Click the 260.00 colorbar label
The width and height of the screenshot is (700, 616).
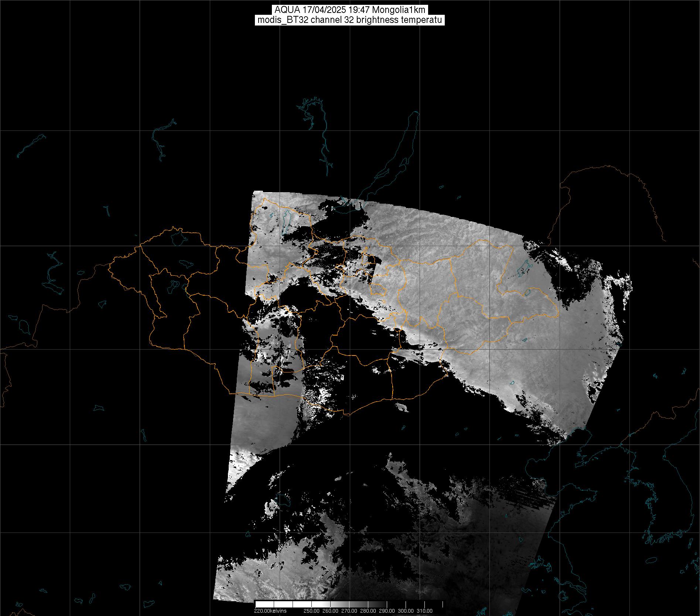pos(330,611)
